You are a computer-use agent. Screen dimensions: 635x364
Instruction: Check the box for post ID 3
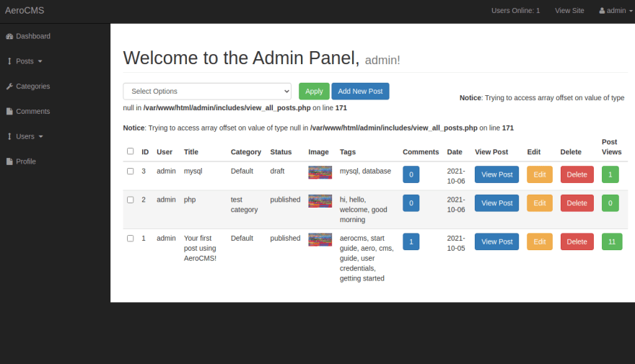pos(130,171)
